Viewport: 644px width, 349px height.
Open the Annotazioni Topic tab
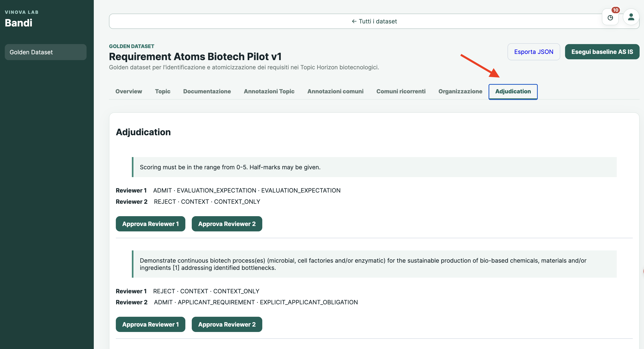pos(269,91)
